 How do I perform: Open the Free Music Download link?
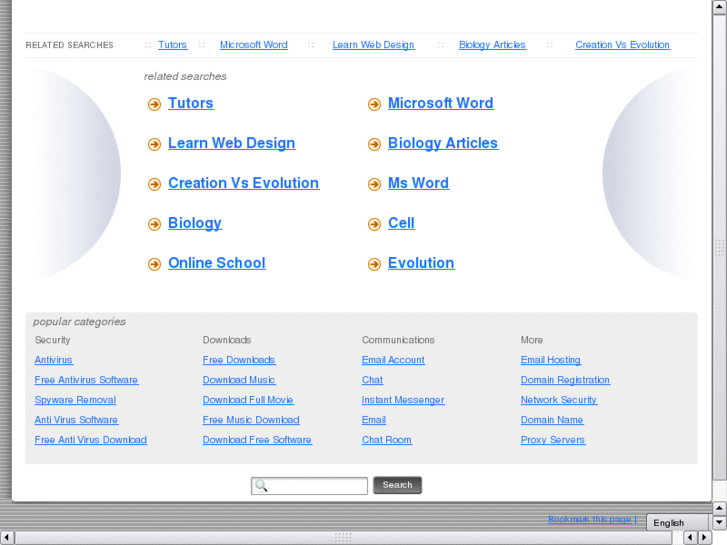(x=251, y=420)
